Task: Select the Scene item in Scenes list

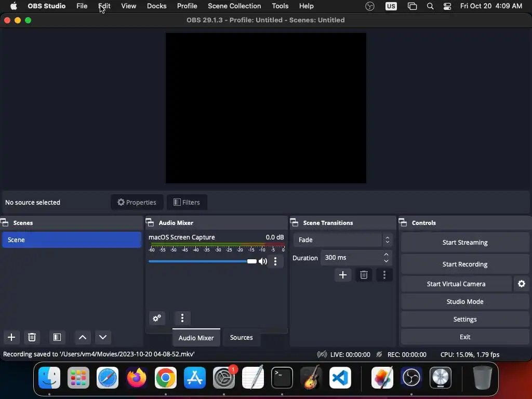Action: pyautogui.click(x=72, y=240)
